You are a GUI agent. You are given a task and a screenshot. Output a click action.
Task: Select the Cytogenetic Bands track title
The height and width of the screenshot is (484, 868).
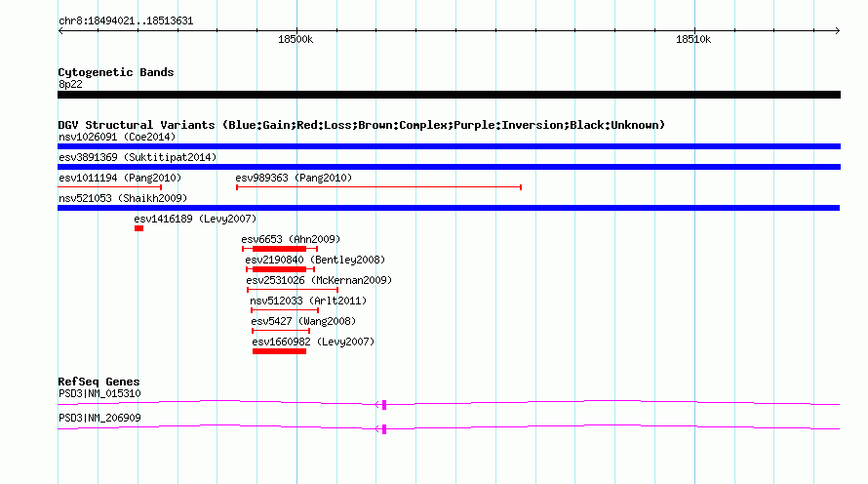[116, 72]
